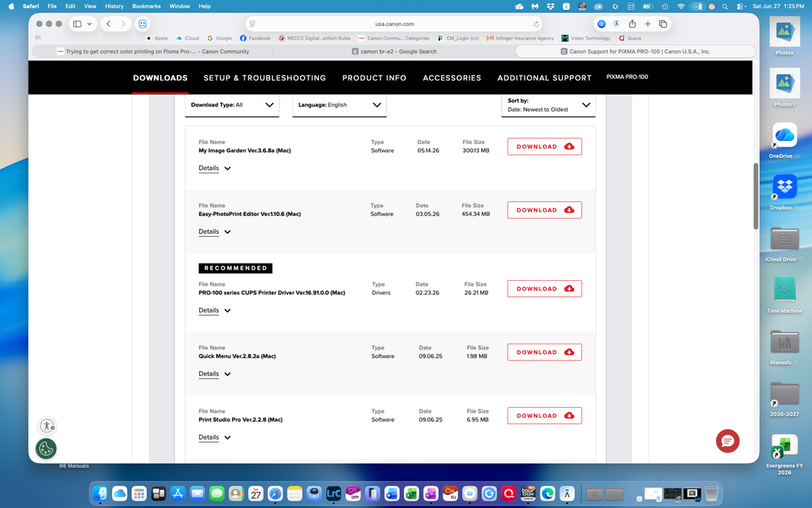Open the Video Technology bookmark
Viewport: 812px width, 508px height.
[x=586, y=37]
